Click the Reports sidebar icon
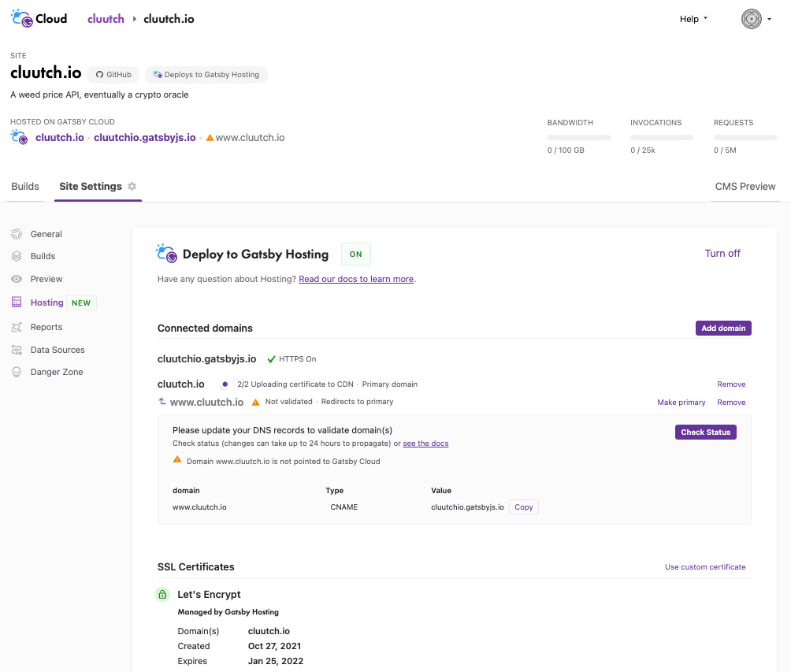Screen dimensions: 791x672 coord(17,327)
